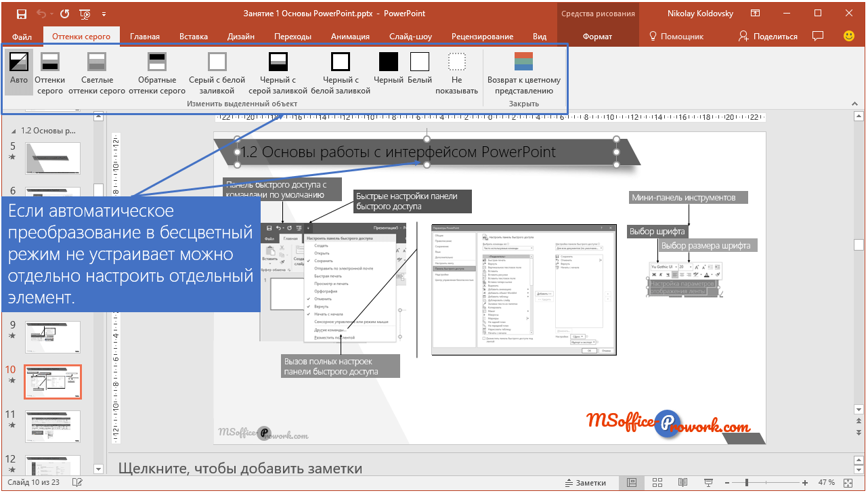
Task: Switch to Slide Sorter view icon
Action: click(657, 483)
